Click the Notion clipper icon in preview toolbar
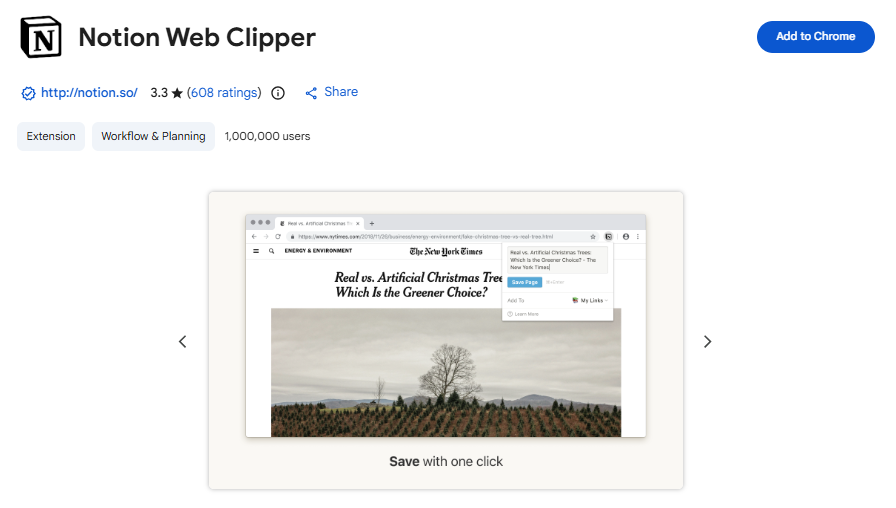The height and width of the screenshot is (508, 896). pyautogui.click(x=609, y=237)
